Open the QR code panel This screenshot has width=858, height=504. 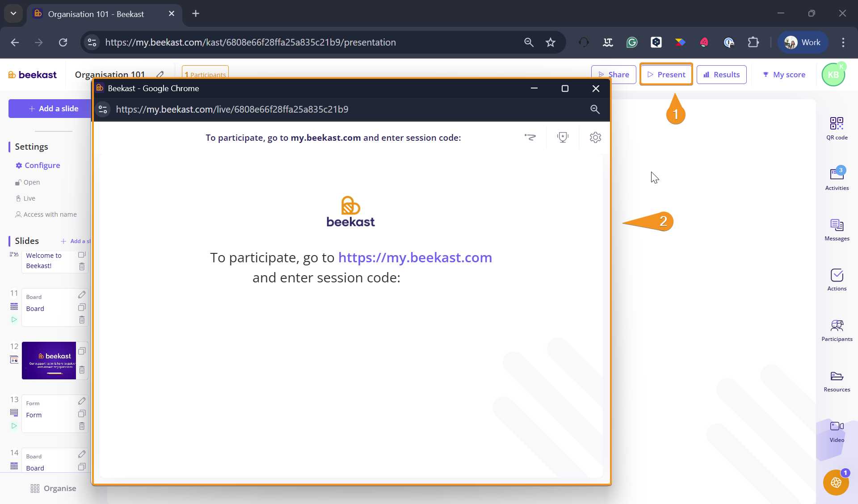[x=837, y=128]
